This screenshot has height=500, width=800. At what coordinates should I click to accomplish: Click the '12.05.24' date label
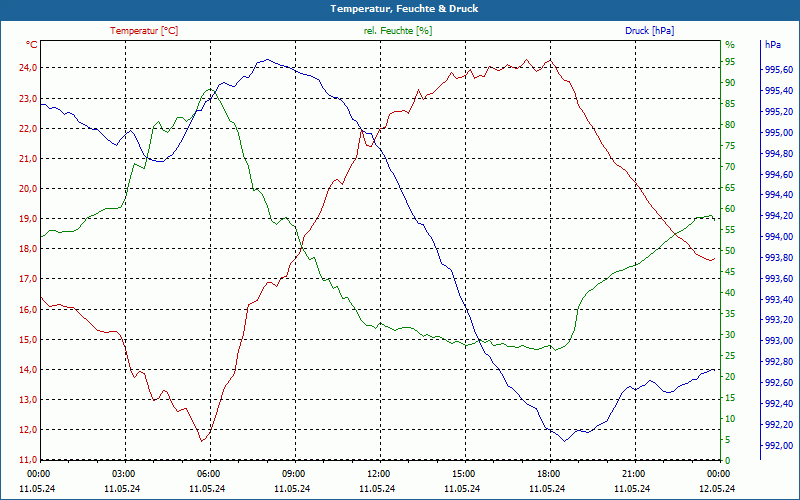717,488
